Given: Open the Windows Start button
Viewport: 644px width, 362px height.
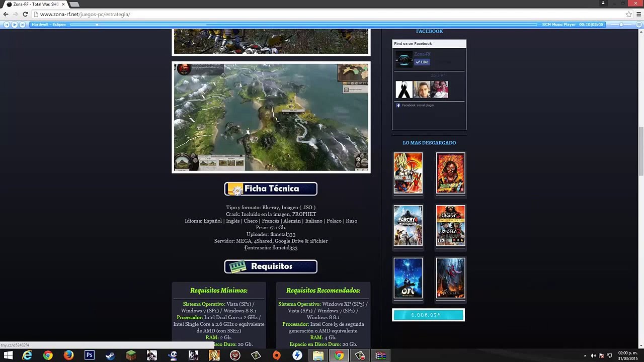Looking at the screenshot, I should click(8, 355).
